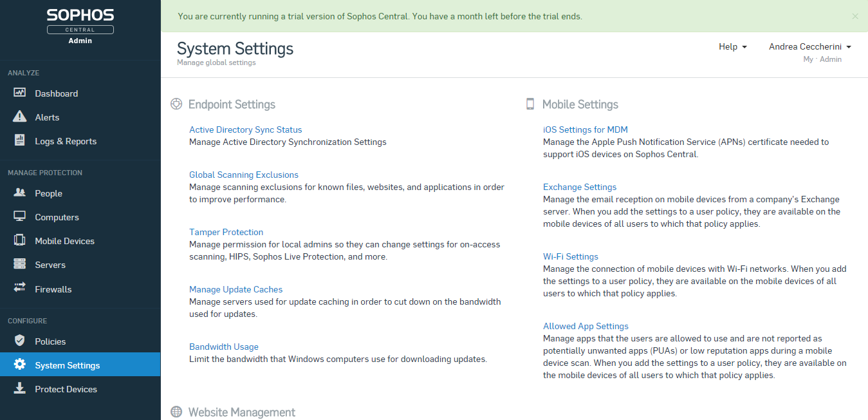Click the People icon in sidebar
The width and height of the screenshot is (868, 420).
[19, 193]
